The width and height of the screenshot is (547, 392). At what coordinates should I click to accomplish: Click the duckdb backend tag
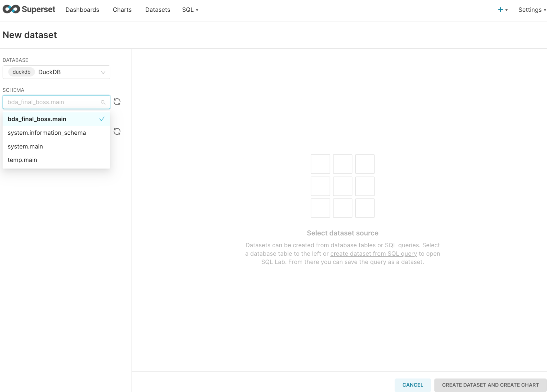pos(21,72)
